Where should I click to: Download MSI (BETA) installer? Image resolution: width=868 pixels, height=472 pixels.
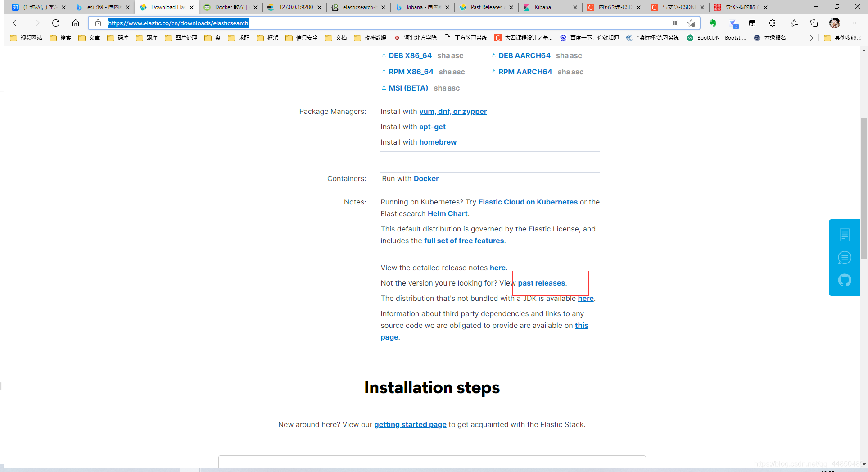pos(408,88)
